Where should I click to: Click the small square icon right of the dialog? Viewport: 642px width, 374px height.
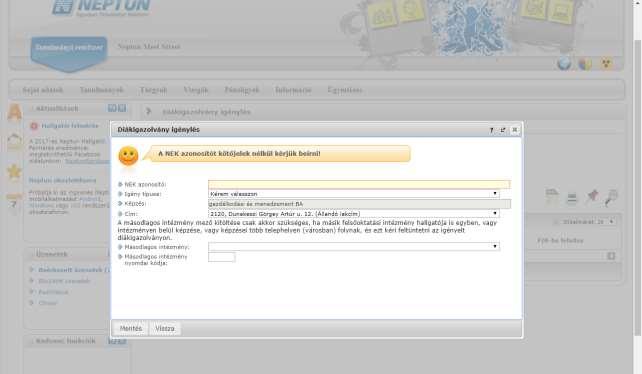[x=611, y=256]
